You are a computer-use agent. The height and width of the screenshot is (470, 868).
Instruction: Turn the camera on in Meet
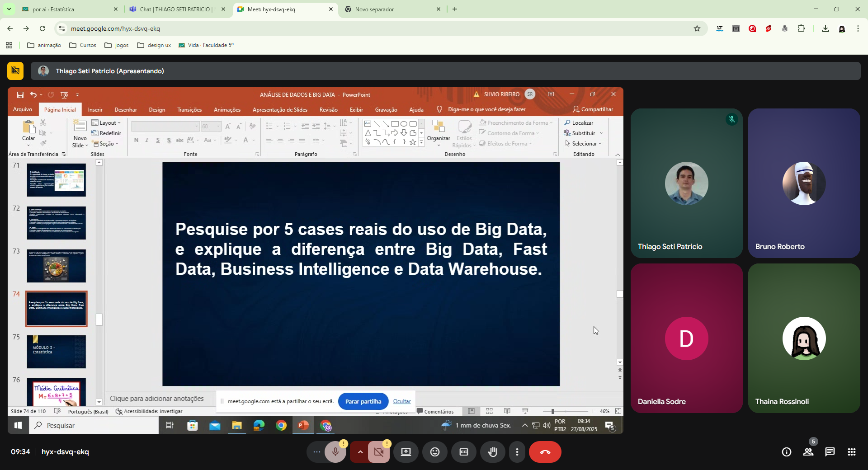[x=378, y=452]
